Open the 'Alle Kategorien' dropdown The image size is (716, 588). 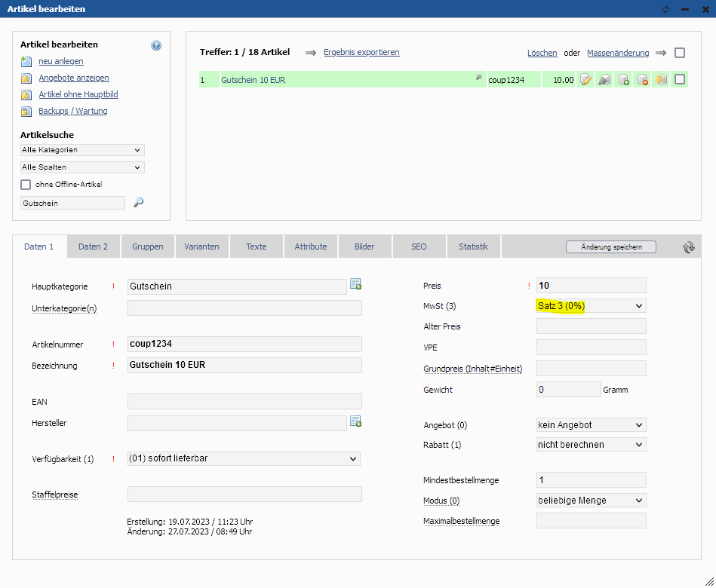click(82, 151)
